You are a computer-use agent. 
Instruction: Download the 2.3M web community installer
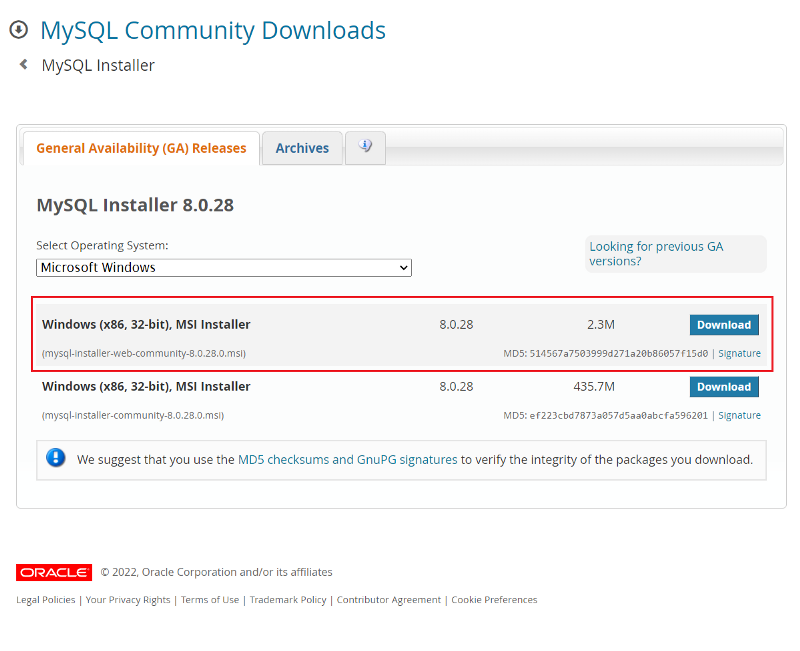pyautogui.click(x=724, y=324)
